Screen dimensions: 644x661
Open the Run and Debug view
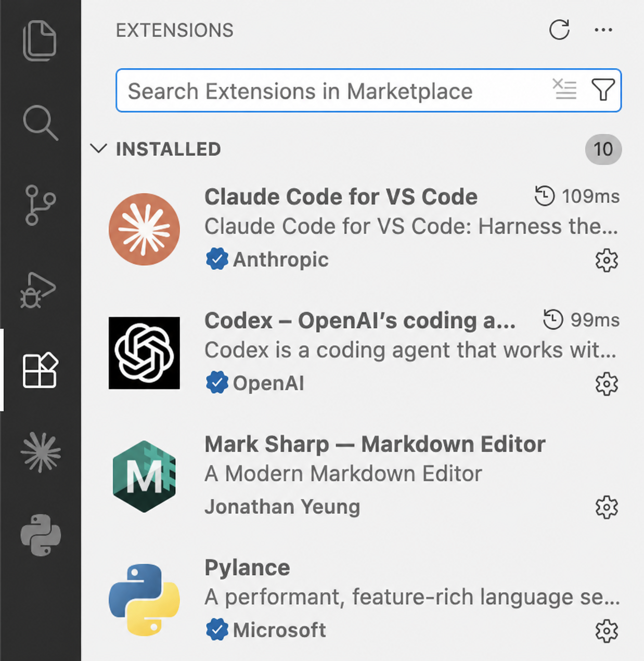[x=38, y=290]
